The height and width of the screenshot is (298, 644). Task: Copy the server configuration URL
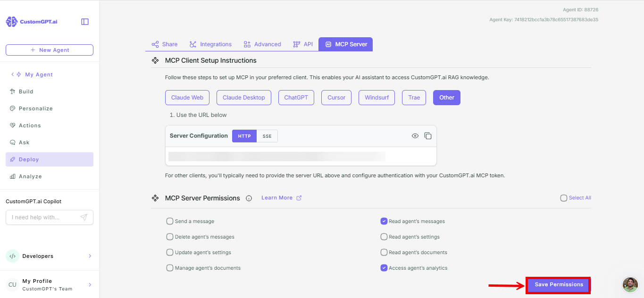click(428, 136)
